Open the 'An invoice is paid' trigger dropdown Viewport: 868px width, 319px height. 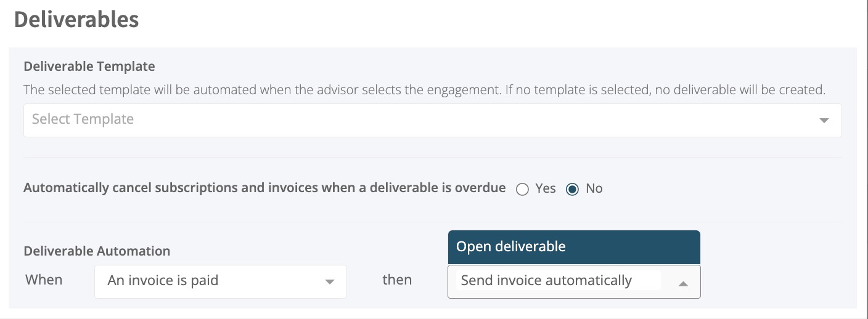[x=221, y=281]
